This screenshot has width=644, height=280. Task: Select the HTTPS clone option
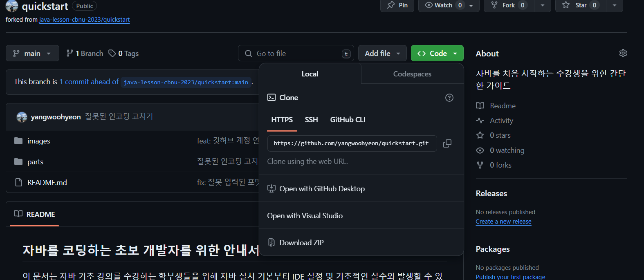pyautogui.click(x=282, y=120)
